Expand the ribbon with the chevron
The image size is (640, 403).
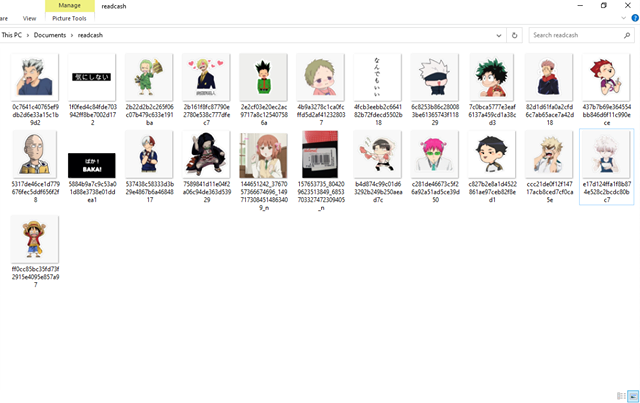(x=623, y=18)
